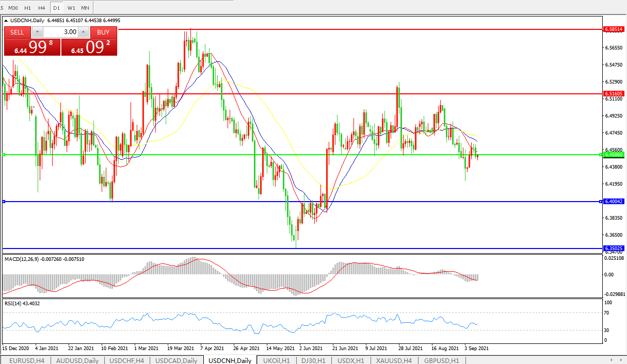The image size is (627, 364).
Task: Select the MN monthly timeframe
Action: [85, 8]
